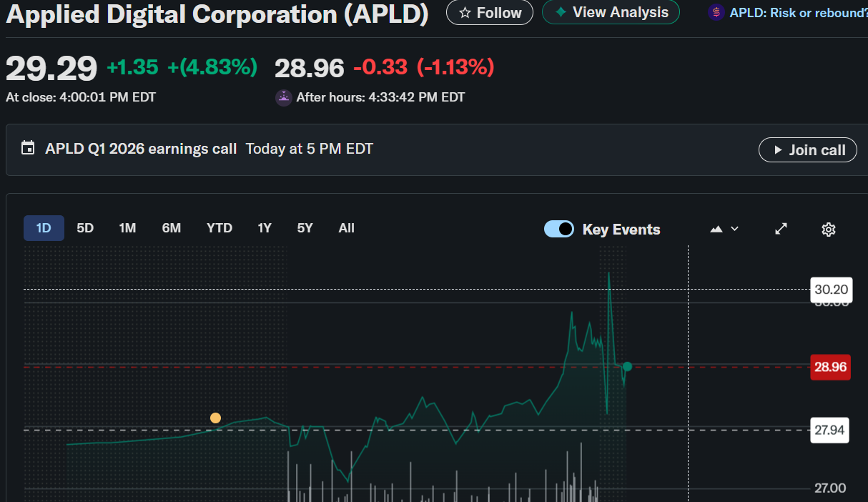Switch chart to 1Y range
Viewport: 868px width, 502px height.
265,228
